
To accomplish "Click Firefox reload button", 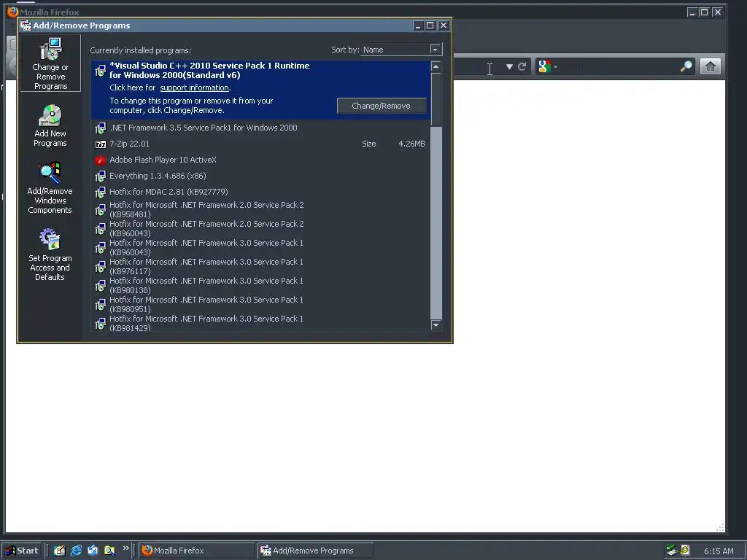I will pos(522,66).
